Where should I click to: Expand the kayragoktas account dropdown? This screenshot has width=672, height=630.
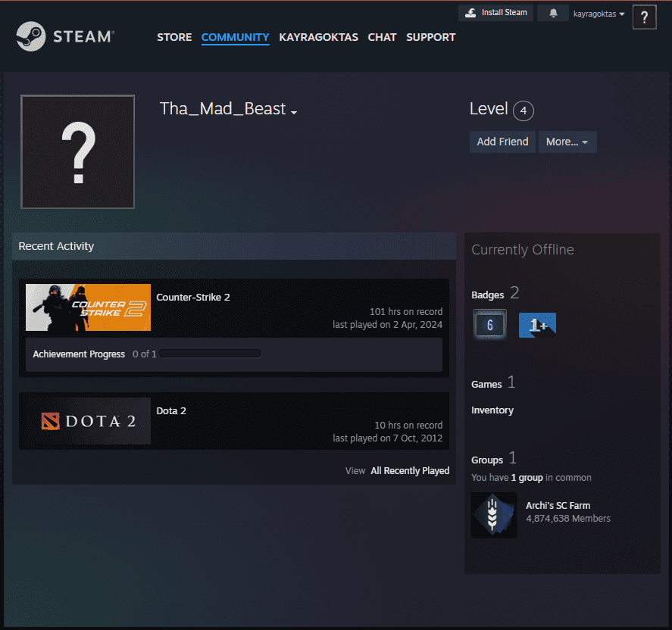(x=599, y=14)
